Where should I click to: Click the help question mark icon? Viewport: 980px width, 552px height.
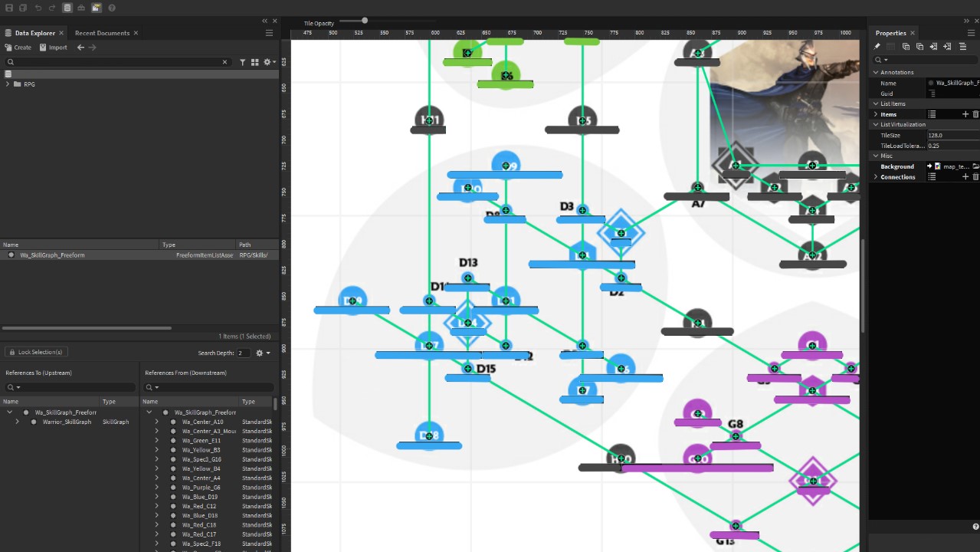[x=112, y=8]
